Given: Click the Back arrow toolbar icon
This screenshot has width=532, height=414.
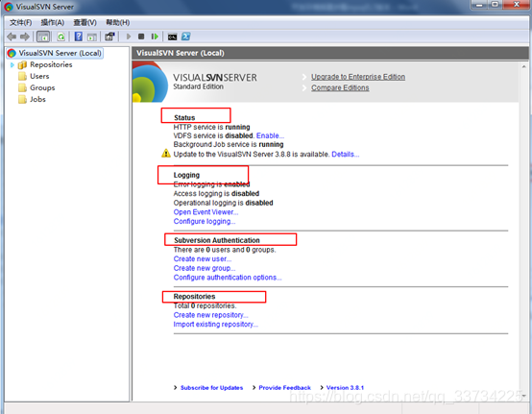Looking at the screenshot, I should point(12,37).
